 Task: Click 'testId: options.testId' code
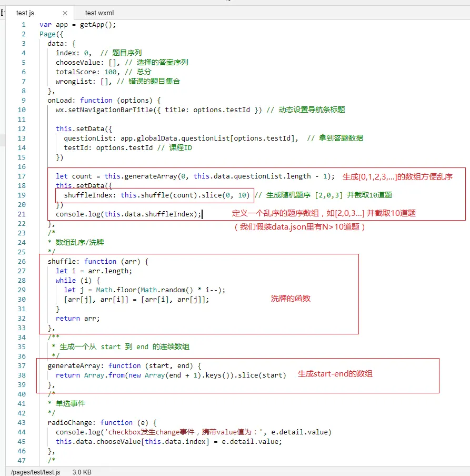(108, 148)
